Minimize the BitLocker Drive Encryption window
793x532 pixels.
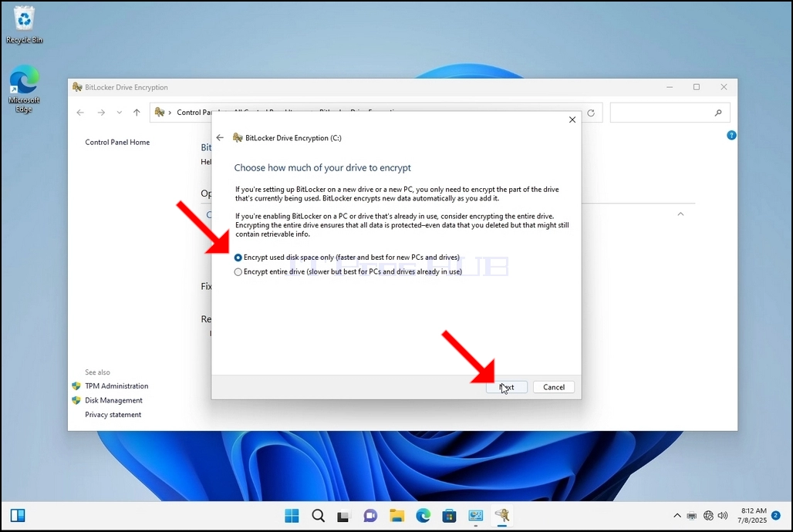(670, 87)
